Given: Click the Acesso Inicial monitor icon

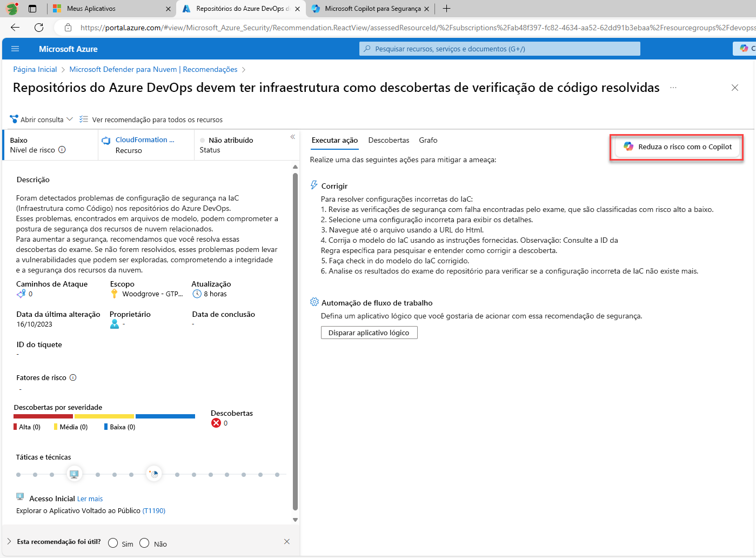Looking at the screenshot, I should click(x=20, y=496).
